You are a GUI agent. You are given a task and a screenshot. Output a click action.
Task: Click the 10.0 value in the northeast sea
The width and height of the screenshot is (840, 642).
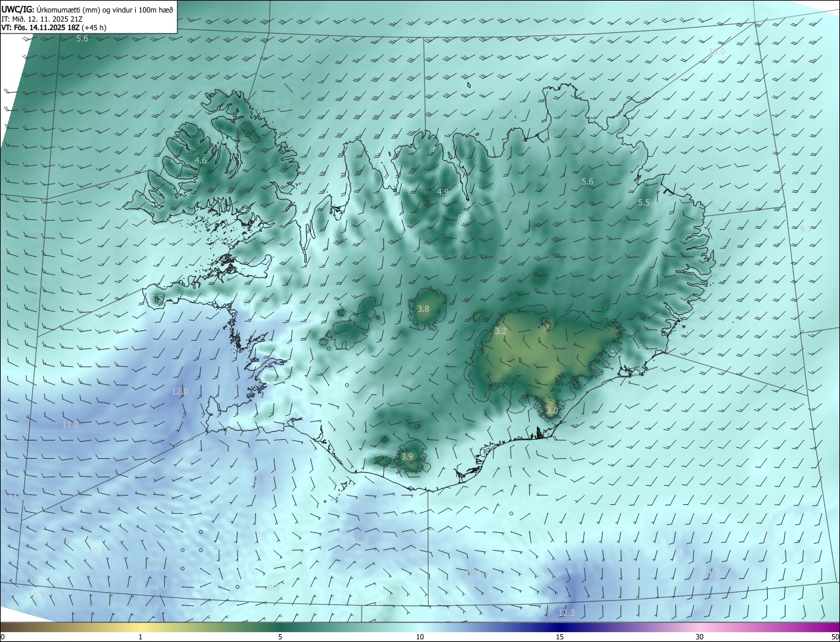pos(717,51)
